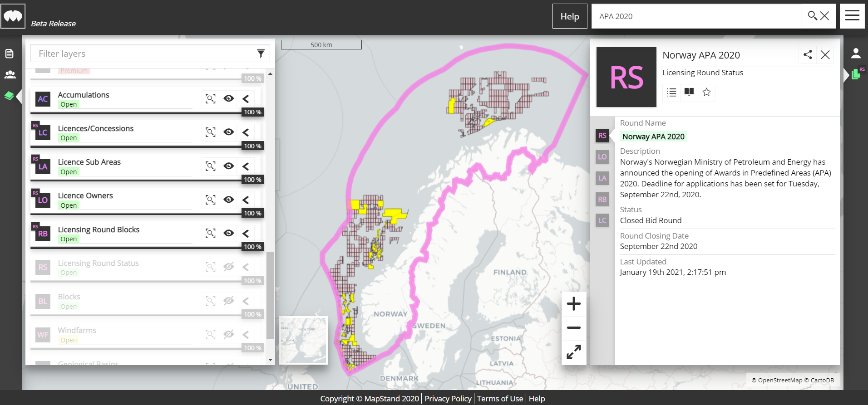Viewport: 868px width, 405px height.
Task: Switch to the RB tab in details sidebar
Action: point(602,200)
